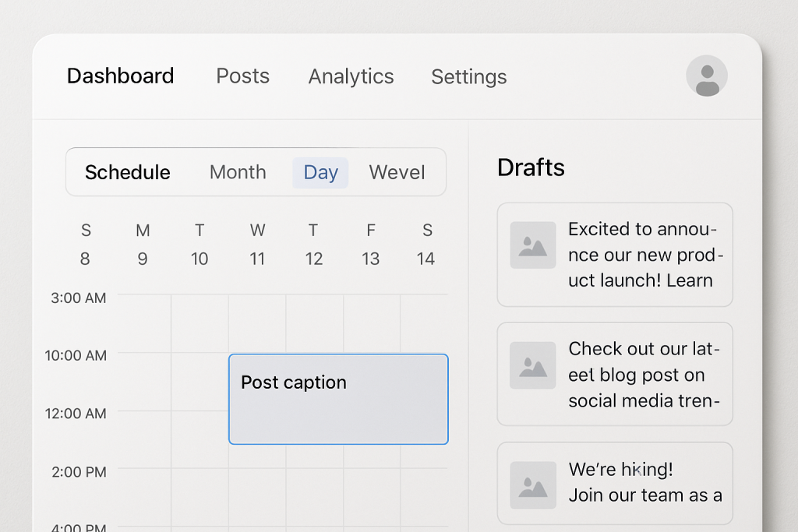The image size is (798, 532).
Task: Select Monday 9 in the calendar
Action: point(143,245)
